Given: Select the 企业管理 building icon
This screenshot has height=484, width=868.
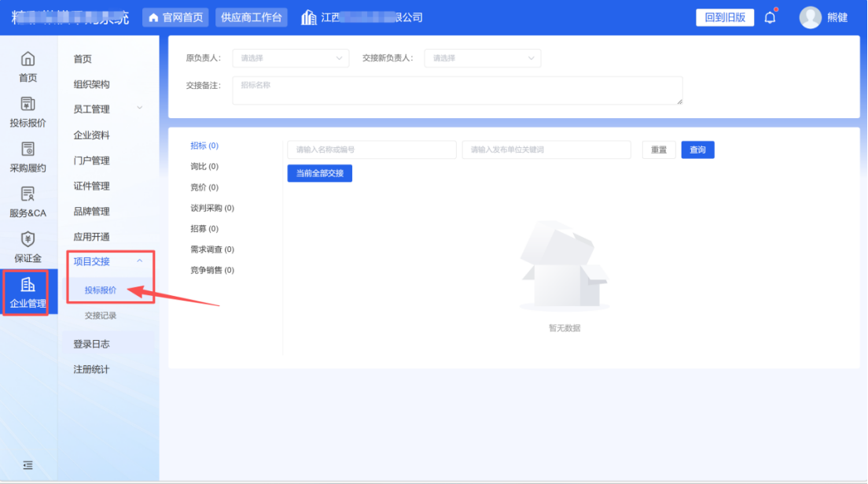Looking at the screenshot, I should [x=28, y=285].
